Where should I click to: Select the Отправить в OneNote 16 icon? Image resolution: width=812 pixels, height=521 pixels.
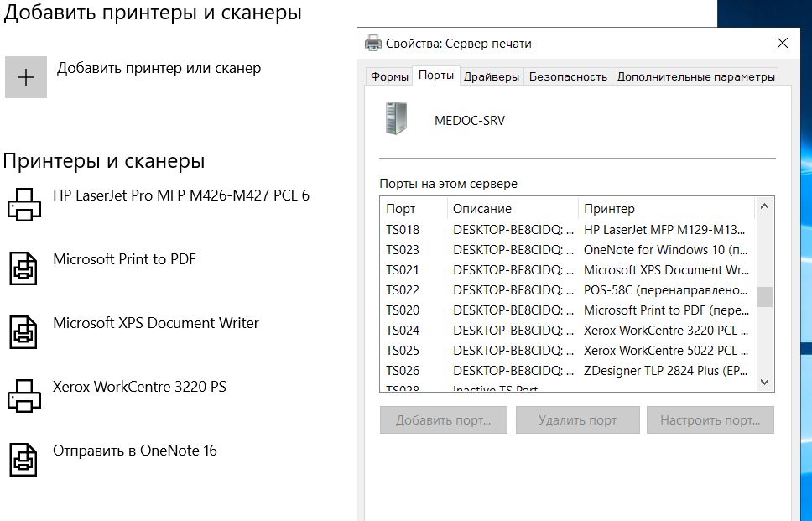coord(23,460)
